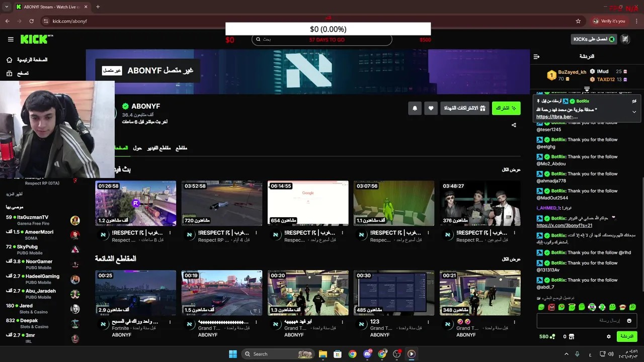Click the heart follow button
The image size is (644, 362).
click(431, 108)
